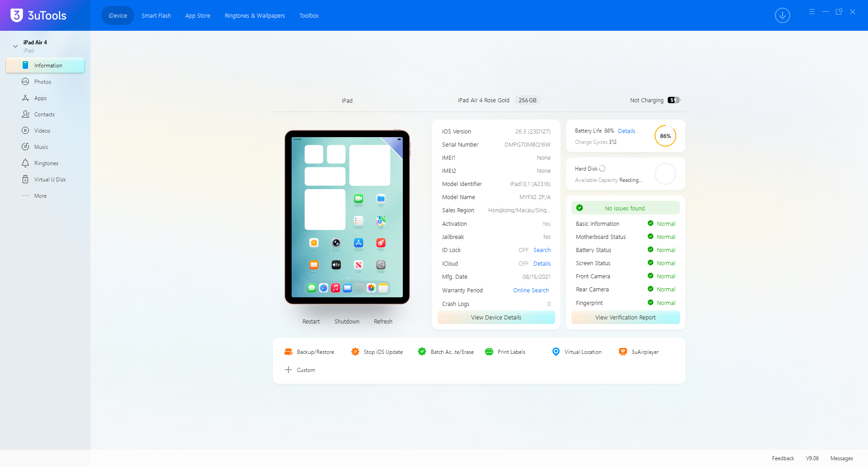
Task: Click the Model Identifier iPad13,1 (A2316) value
Action: (530, 184)
